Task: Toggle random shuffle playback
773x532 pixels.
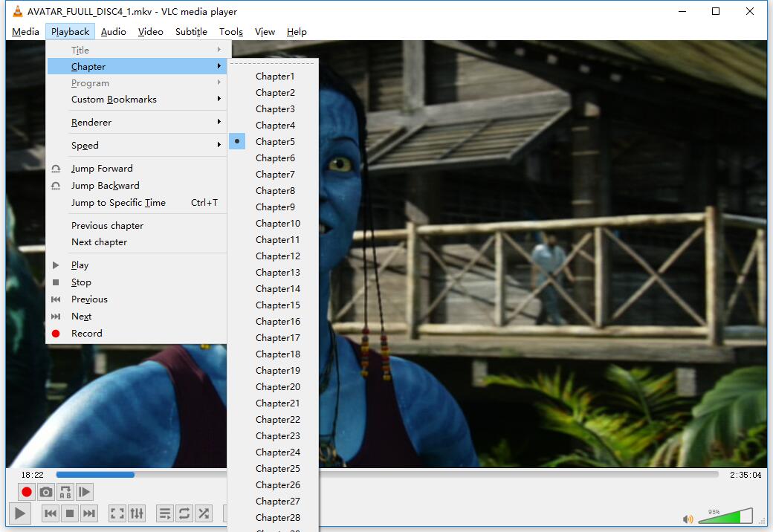Action: click(204, 513)
